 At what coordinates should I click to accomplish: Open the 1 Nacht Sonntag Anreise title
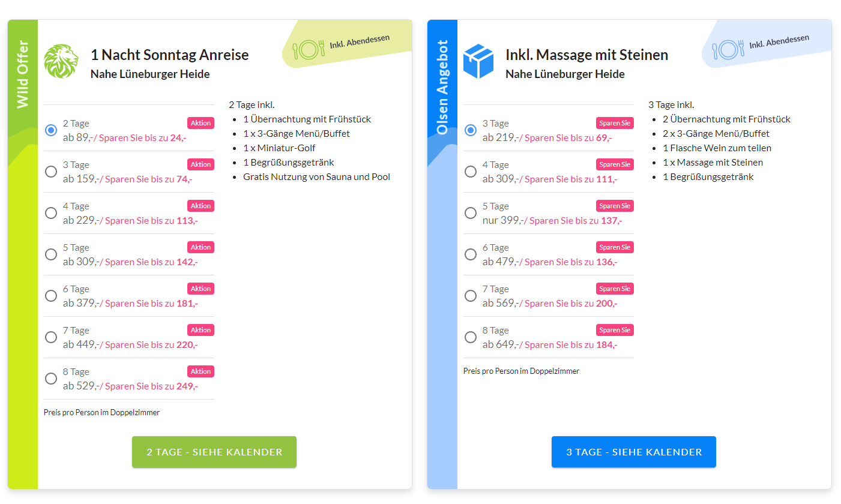coord(169,55)
